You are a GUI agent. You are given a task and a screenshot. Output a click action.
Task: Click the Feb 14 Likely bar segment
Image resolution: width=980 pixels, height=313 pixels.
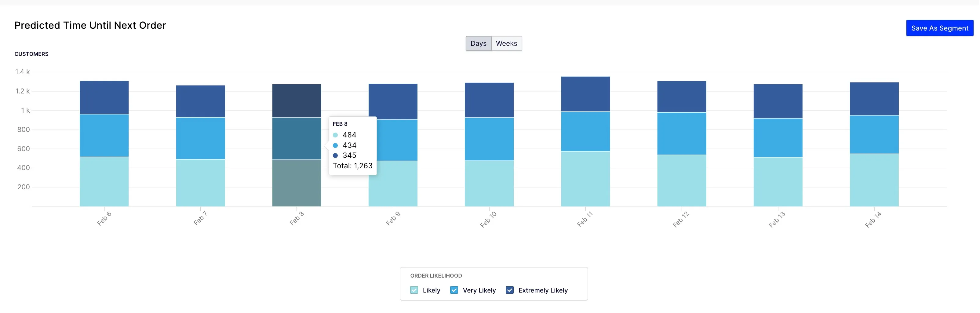click(x=874, y=180)
